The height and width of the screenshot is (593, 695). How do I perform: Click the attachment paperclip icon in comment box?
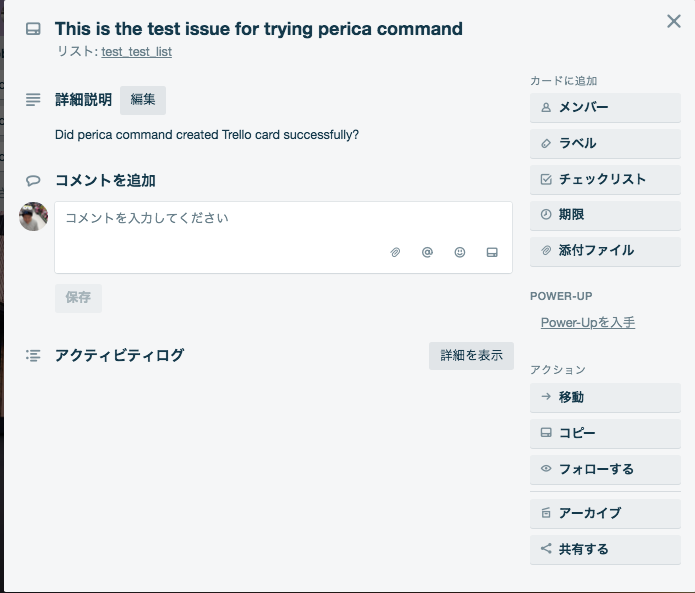point(395,253)
